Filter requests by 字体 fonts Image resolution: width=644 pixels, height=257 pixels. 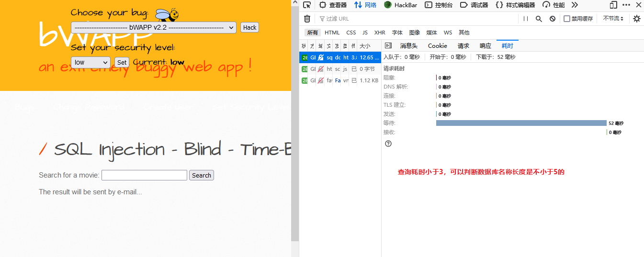point(397,33)
